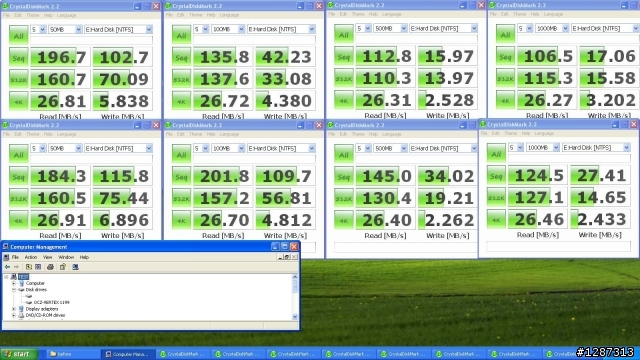Click Seq button in window showing 135.8
Screen dimensions: 640x360
[181, 57]
